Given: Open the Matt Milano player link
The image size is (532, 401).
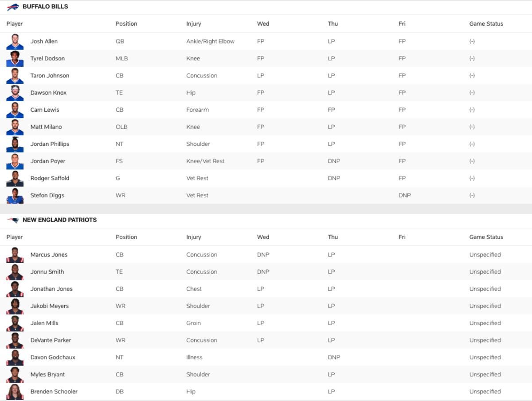Looking at the screenshot, I should pos(46,127).
